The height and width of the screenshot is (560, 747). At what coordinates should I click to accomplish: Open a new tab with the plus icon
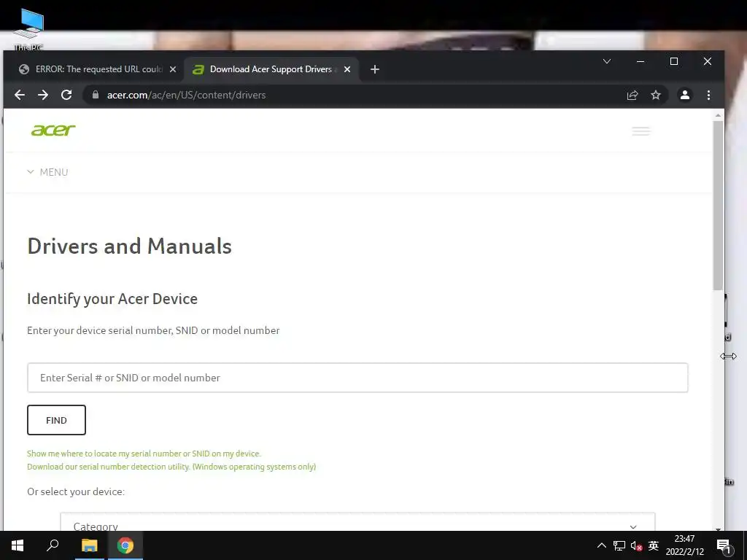point(375,69)
